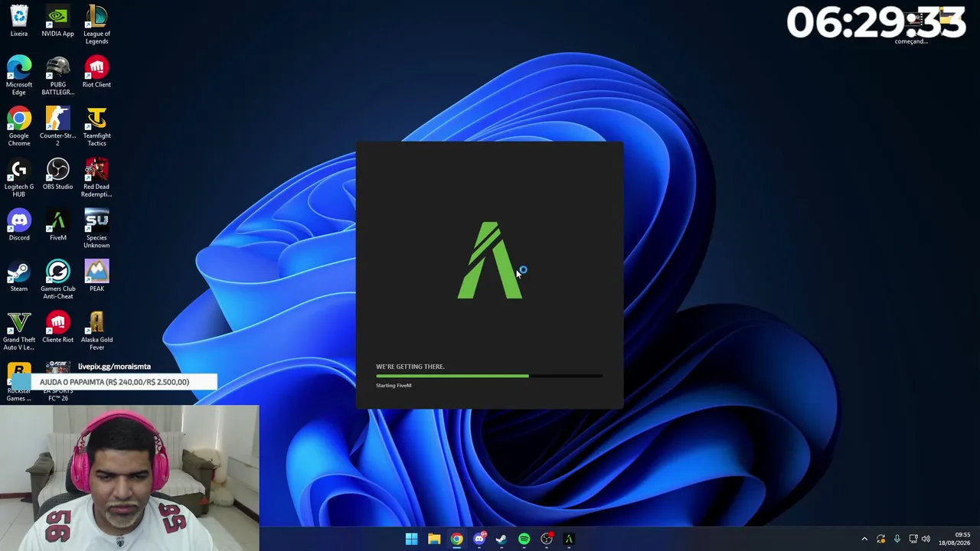Open Discord from the taskbar
This screenshot has width=980, height=551.
coord(479,539)
